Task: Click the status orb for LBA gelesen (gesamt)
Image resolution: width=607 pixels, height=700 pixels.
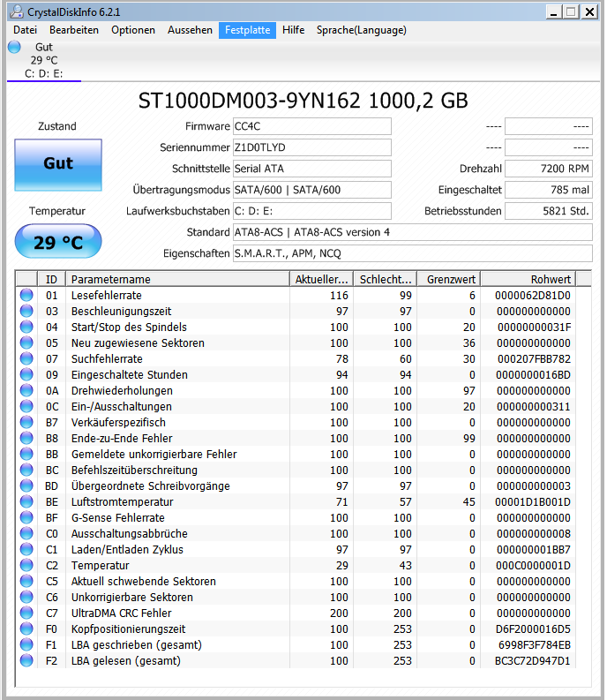Action: click(x=26, y=660)
